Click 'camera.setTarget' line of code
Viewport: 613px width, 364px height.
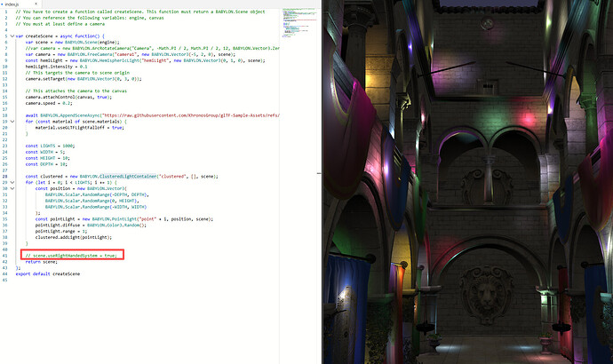point(84,79)
